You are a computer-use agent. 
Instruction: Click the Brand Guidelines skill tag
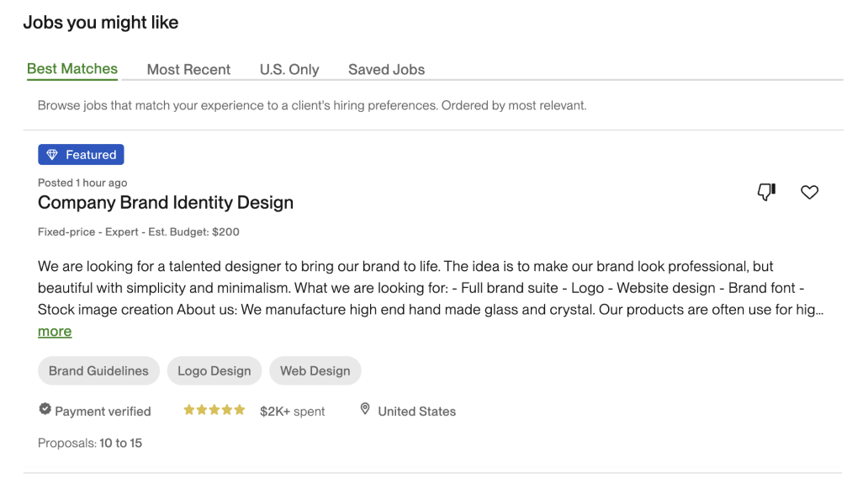98,370
